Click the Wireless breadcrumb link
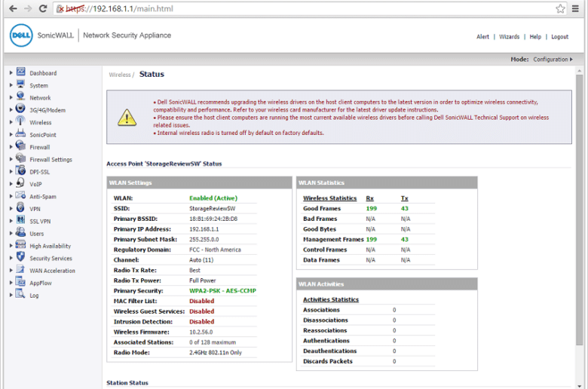The image size is (588, 389). 120,75
